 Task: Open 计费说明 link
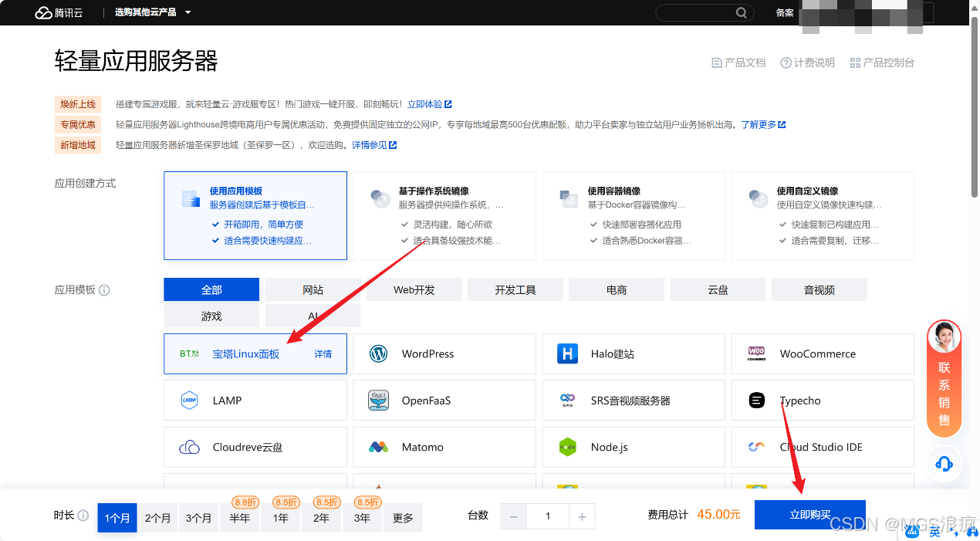point(807,63)
